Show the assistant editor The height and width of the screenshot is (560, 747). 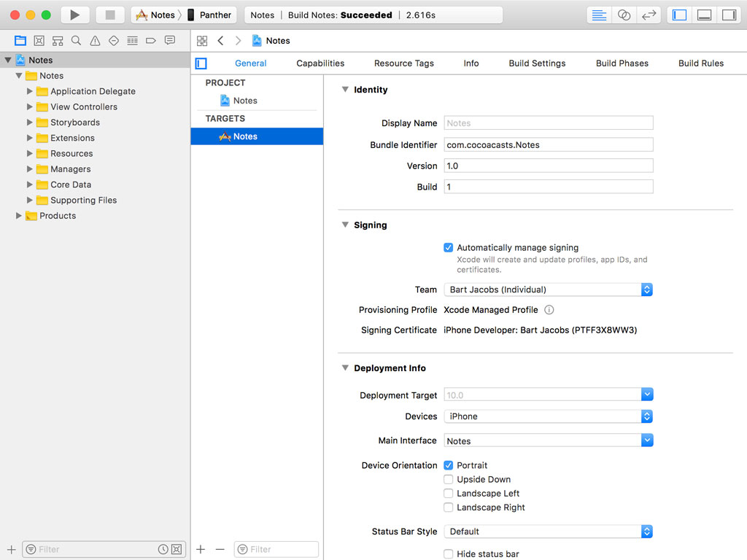[x=624, y=15]
